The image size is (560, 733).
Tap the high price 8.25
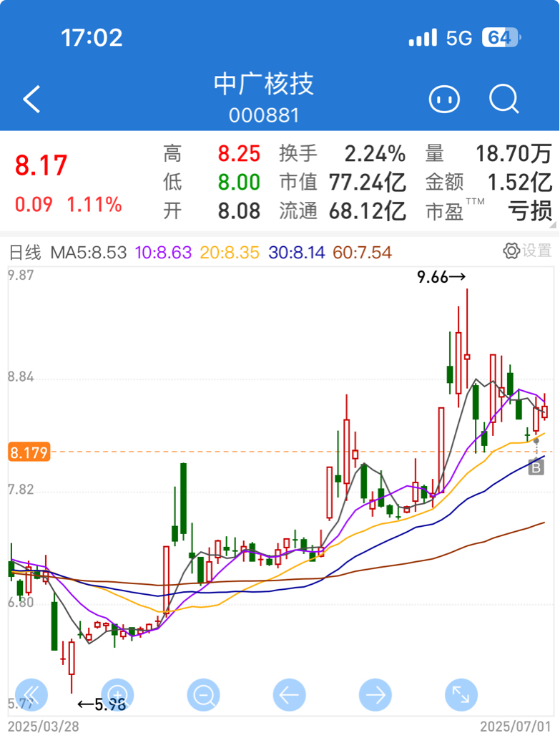coord(239,154)
